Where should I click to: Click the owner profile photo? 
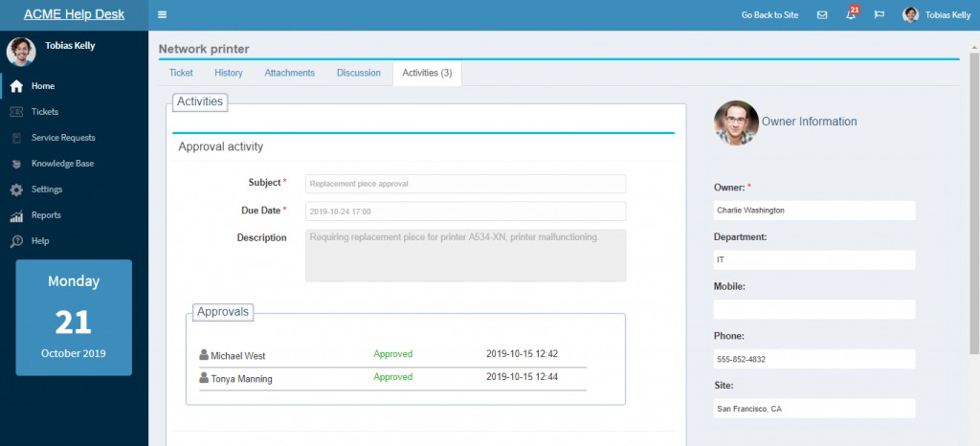(x=736, y=123)
